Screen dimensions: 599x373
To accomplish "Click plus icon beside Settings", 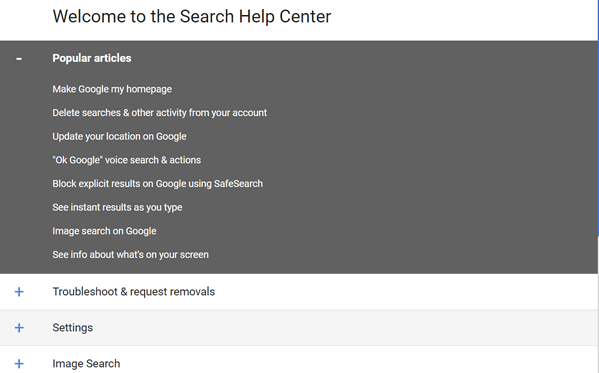I will (x=19, y=328).
